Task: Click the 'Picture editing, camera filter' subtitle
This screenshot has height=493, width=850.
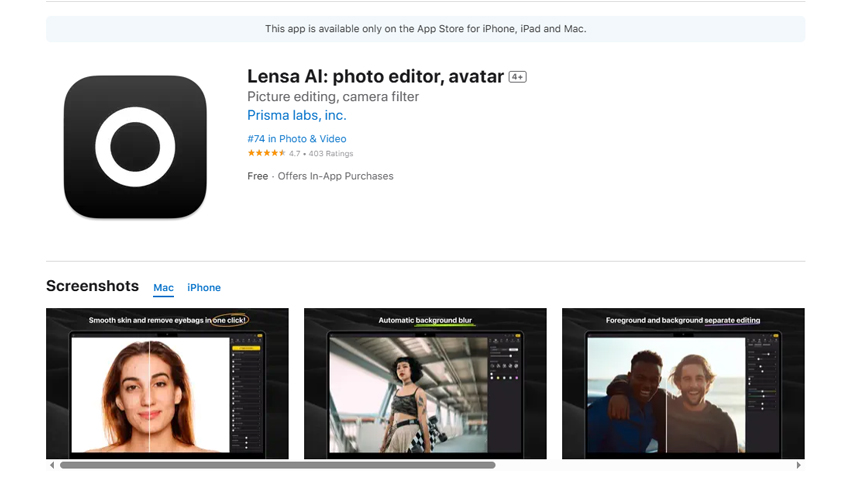Action: (x=333, y=97)
